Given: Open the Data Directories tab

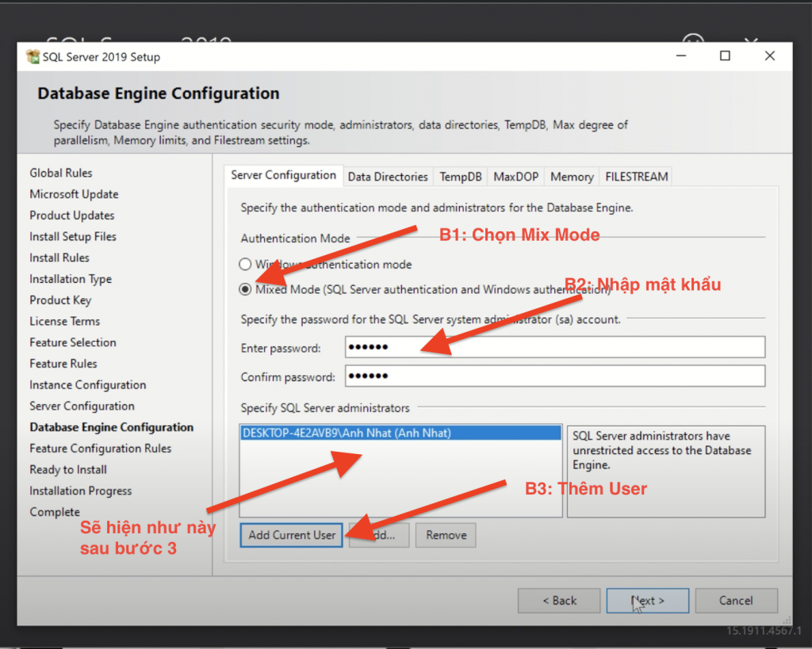Looking at the screenshot, I should tap(388, 177).
